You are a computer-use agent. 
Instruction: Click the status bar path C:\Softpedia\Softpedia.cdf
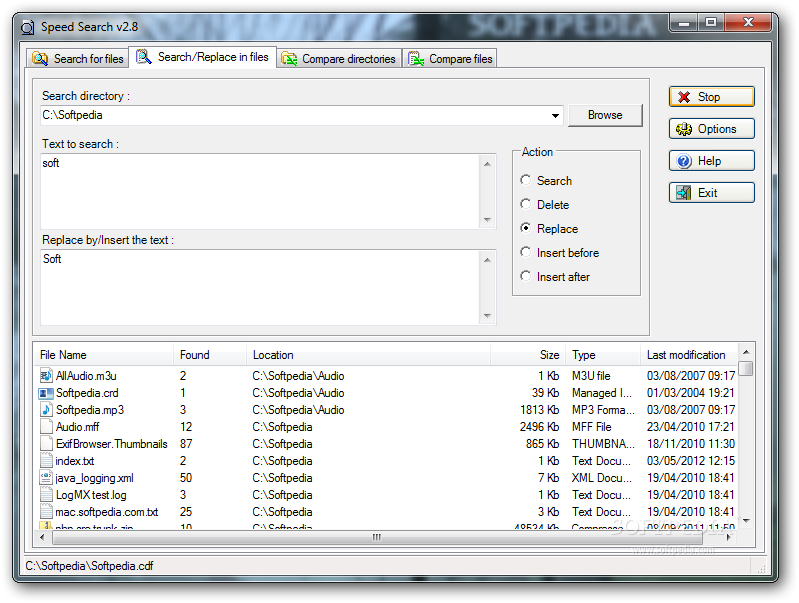point(89,566)
